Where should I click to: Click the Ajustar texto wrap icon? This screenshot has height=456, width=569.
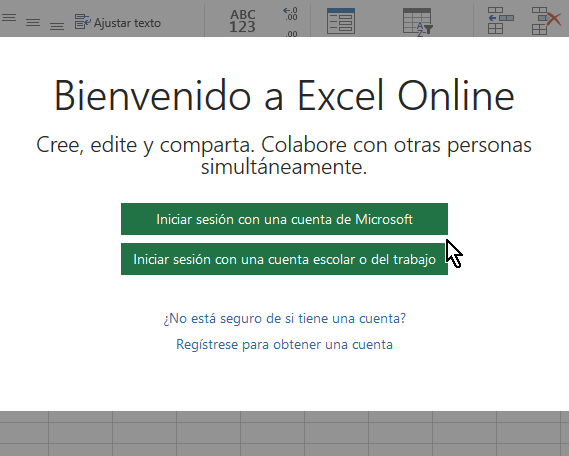[82, 22]
